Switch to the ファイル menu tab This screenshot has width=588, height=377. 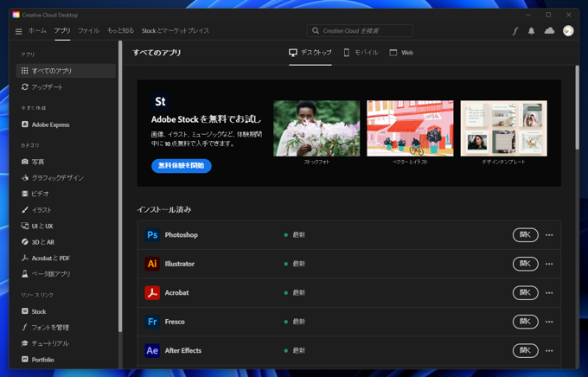tap(88, 31)
